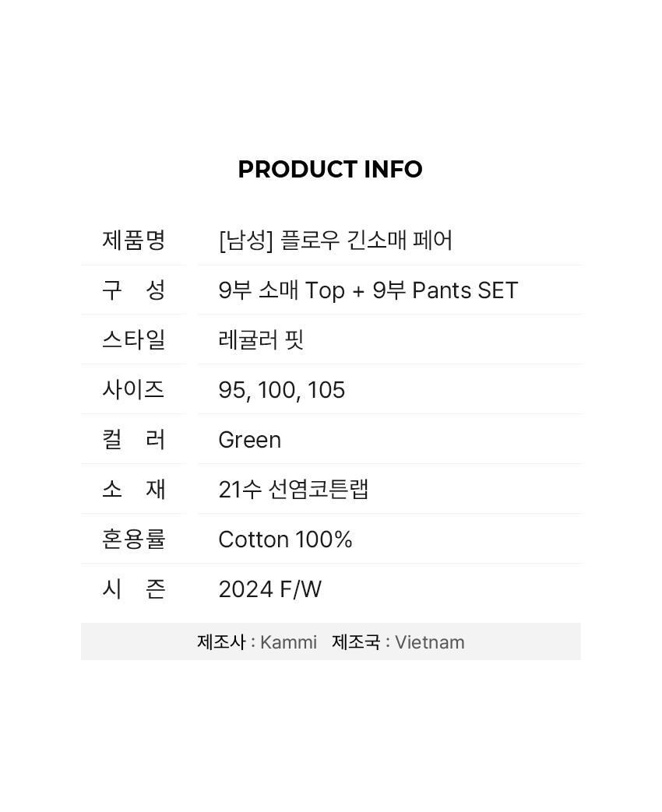
Task: Select the 혼용률 label
Action: pyautogui.click(x=134, y=539)
